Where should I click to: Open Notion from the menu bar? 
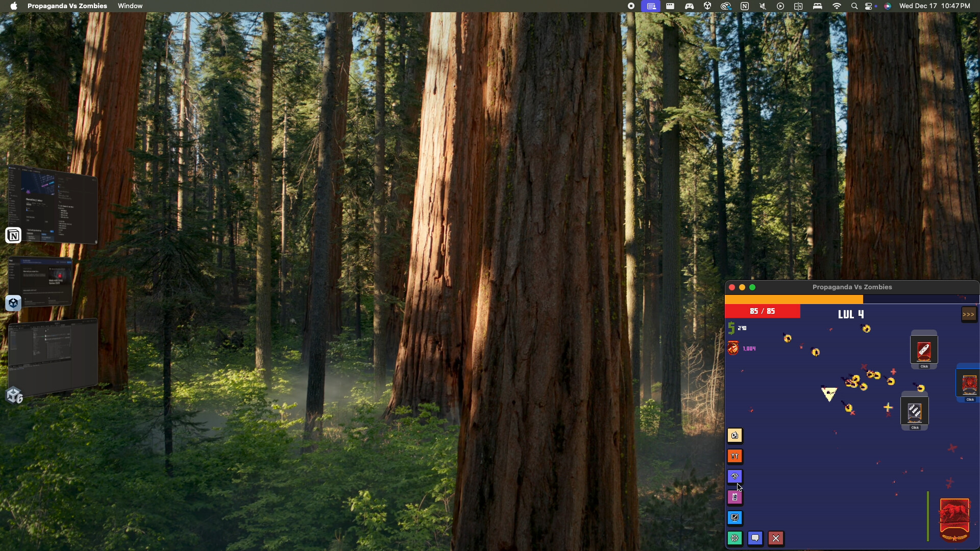pos(745,6)
